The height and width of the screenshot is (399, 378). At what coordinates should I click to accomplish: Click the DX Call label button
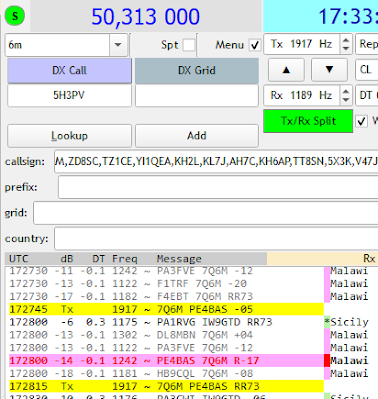69,70
